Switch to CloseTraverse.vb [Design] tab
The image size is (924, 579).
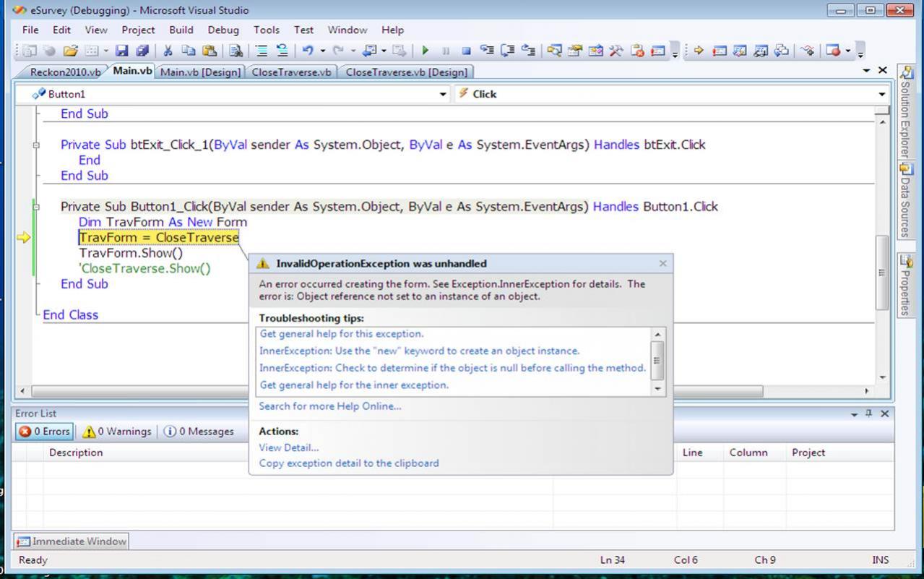point(406,72)
